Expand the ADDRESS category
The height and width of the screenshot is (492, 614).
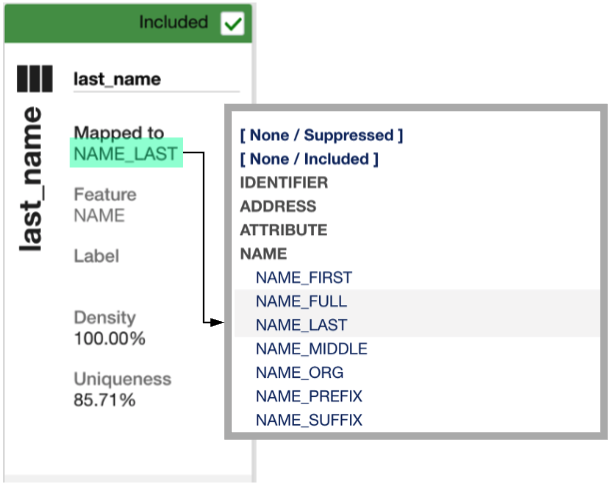278,206
